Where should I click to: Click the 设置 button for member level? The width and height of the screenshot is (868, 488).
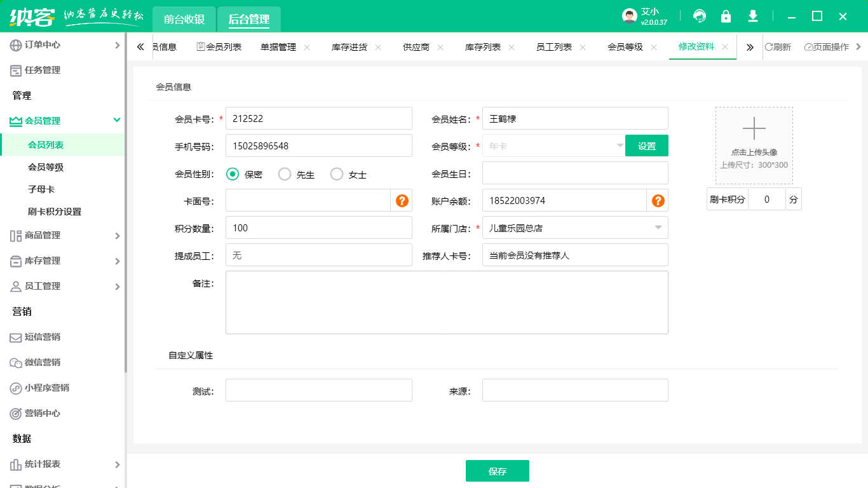pyautogui.click(x=647, y=146)
